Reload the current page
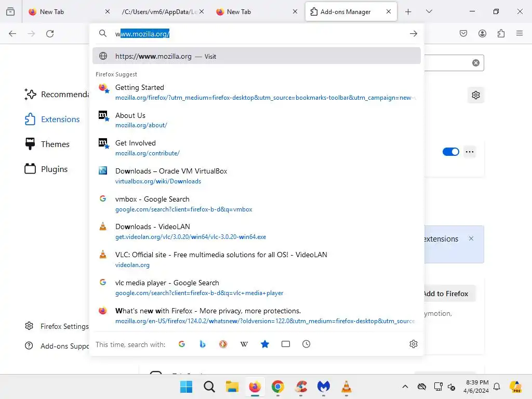Viewport: 532px width, 399px height. click(x=50, y=34)
